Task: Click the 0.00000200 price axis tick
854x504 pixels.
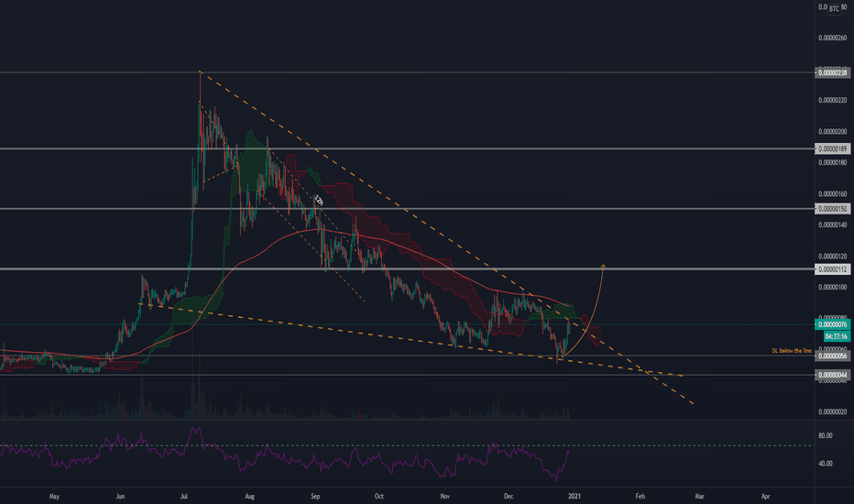Action: click(833, 131)
